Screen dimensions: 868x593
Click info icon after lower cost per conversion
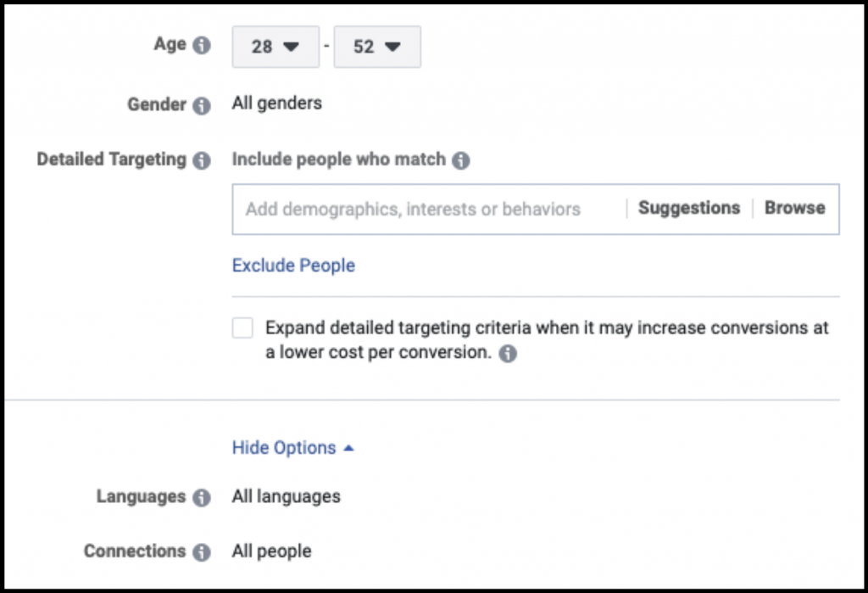[x=508, y=354]
